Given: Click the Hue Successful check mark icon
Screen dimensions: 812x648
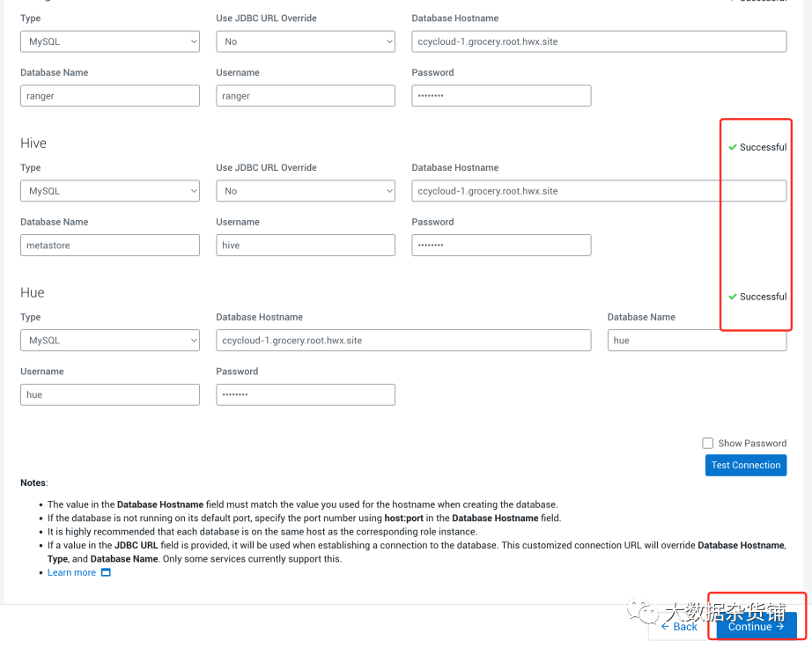Looking at the screenshot, I should pos(732,297).
